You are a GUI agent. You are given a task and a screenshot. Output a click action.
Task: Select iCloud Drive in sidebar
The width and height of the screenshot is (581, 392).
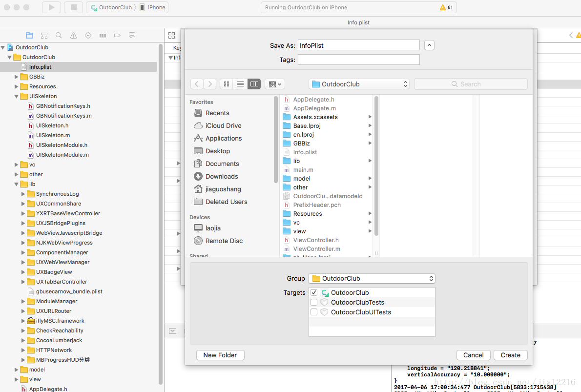coord(224,125)
